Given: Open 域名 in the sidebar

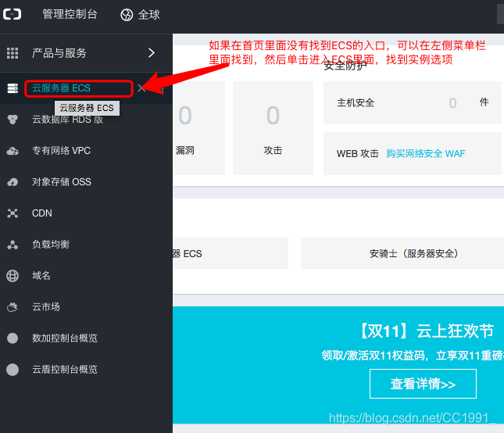Looking at the screenshot, I should tap(41, 275).
